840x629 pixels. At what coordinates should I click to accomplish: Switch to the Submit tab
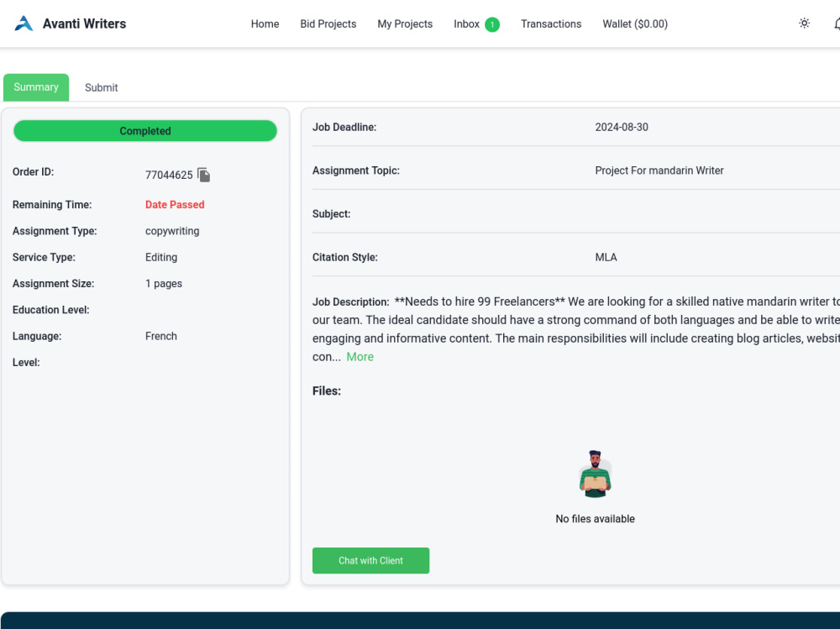point(102,87)
